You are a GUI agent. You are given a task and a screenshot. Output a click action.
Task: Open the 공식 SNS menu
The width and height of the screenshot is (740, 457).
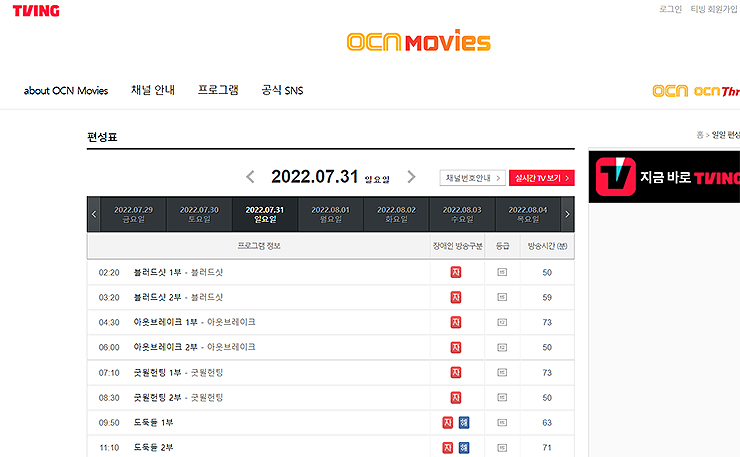click(282, 90)
